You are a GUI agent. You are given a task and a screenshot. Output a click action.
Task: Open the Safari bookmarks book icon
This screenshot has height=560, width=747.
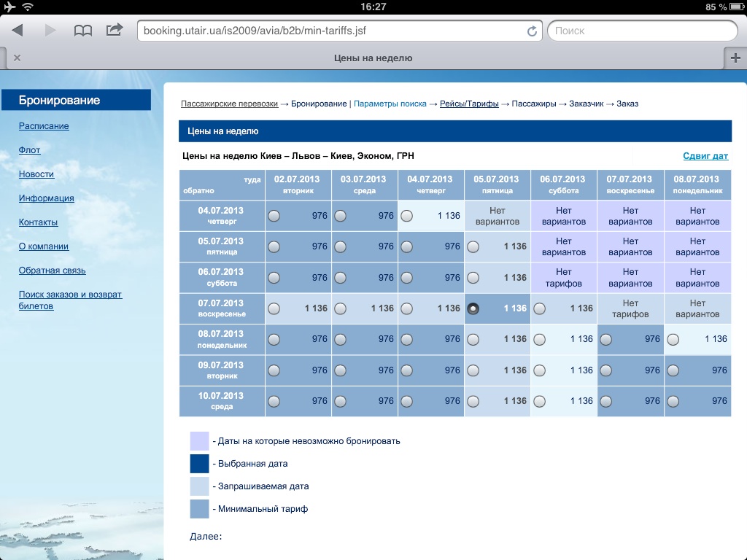point(83,31)
